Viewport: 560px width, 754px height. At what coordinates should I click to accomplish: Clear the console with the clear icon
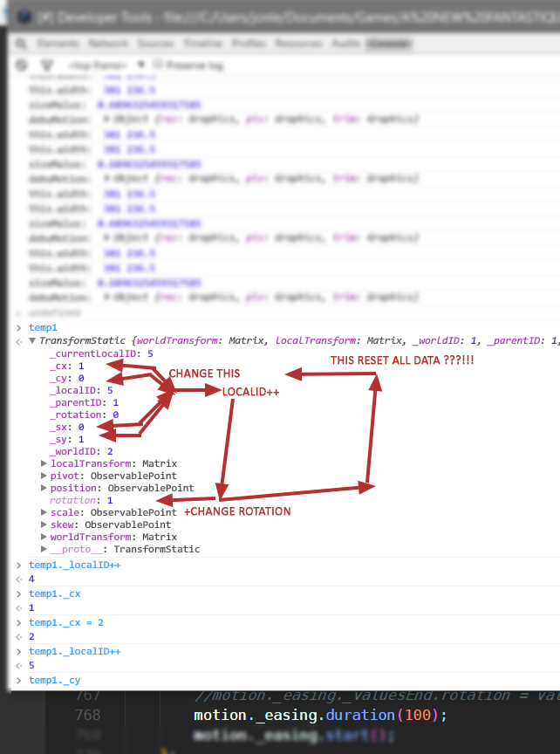coord(21,65)
